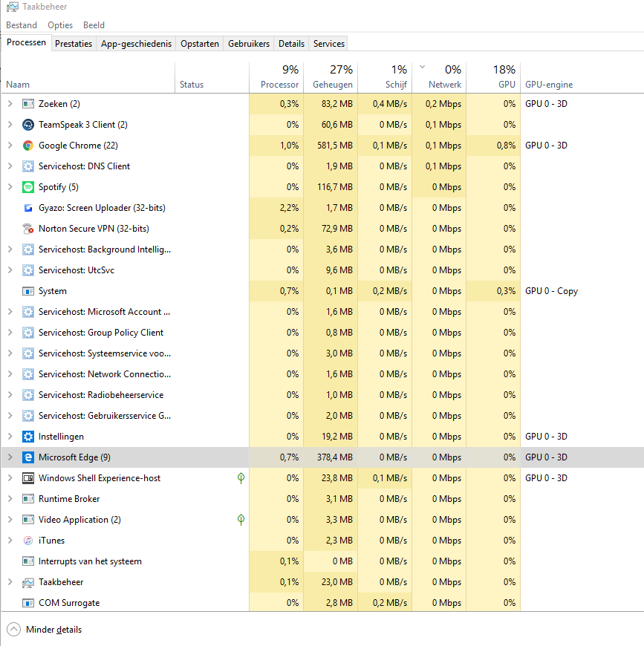The width and height of the screenshot is (644, 646).
Task: Sort by the Naam column header
Action: (88, 78)
